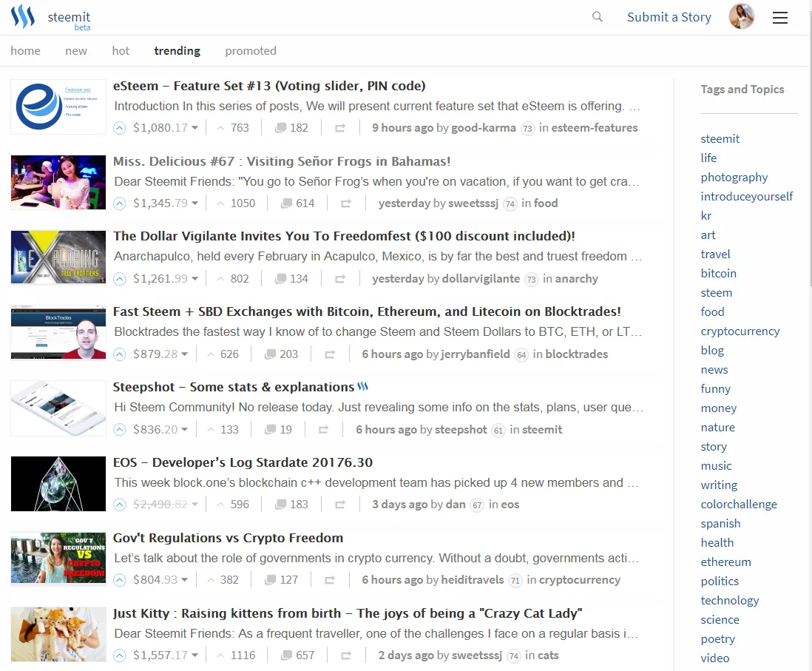Upvote the Miss. Delicious #67 post
The image size is (812, 671).
coord(120,203)
